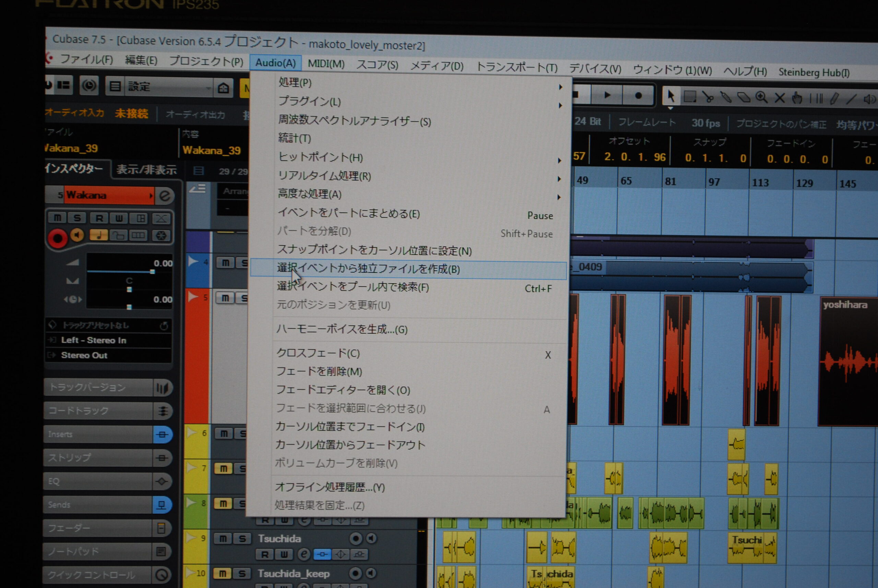
Task: Toggle musical timebase note button
Action: (98, 235)
